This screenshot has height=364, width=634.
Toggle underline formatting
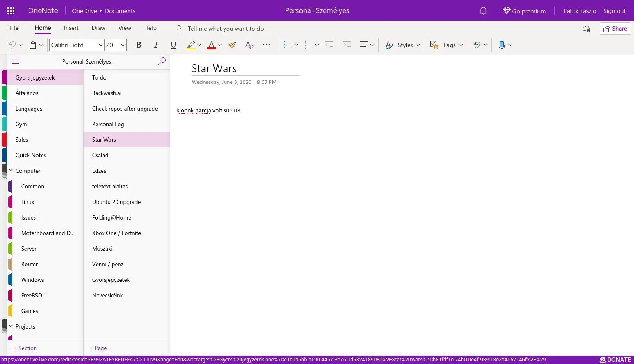coord(174,45)
